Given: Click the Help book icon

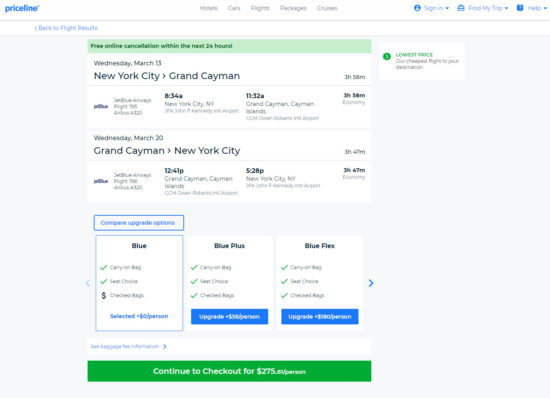Looking at the screenshot, I should (520, 8).
